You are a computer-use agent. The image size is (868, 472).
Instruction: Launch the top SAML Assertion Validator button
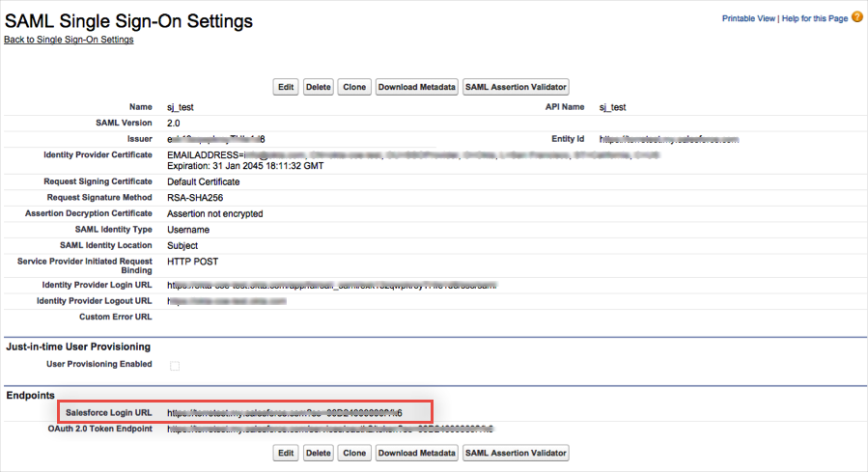tap(516, 87)
